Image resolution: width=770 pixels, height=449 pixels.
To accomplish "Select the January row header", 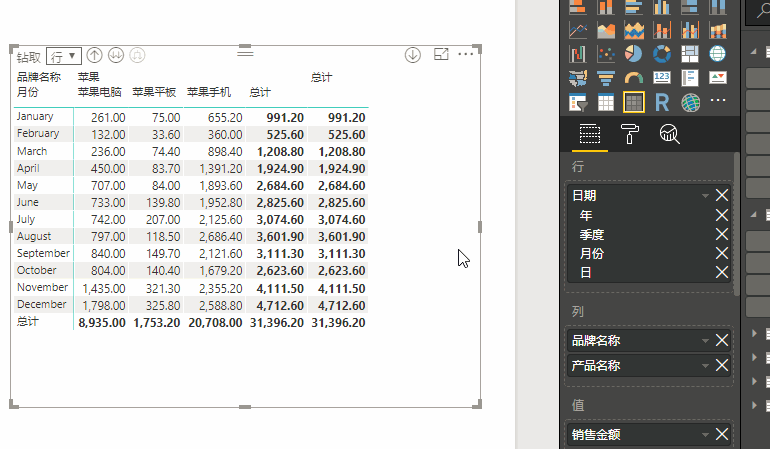I will pos(35,116).
